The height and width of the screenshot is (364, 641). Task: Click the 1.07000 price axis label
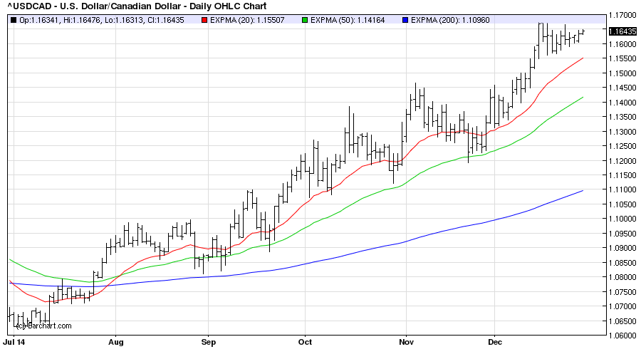tap(622, 306)
